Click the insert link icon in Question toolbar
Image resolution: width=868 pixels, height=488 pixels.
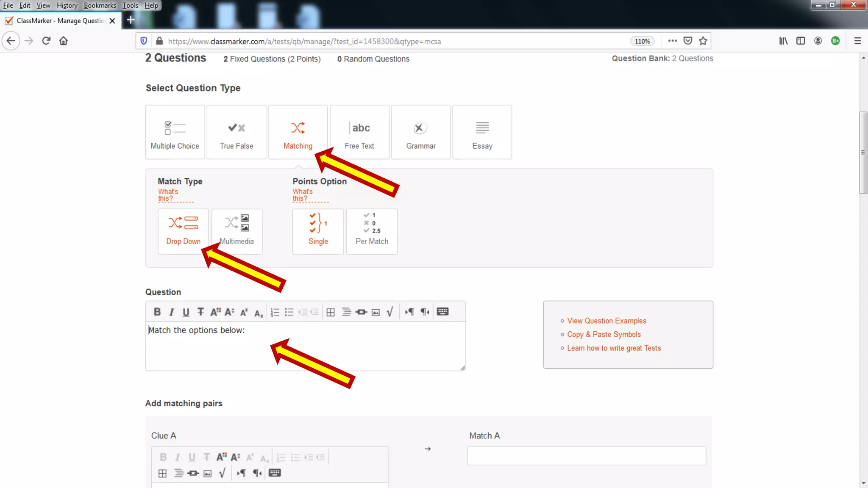(x=361, y=312)
